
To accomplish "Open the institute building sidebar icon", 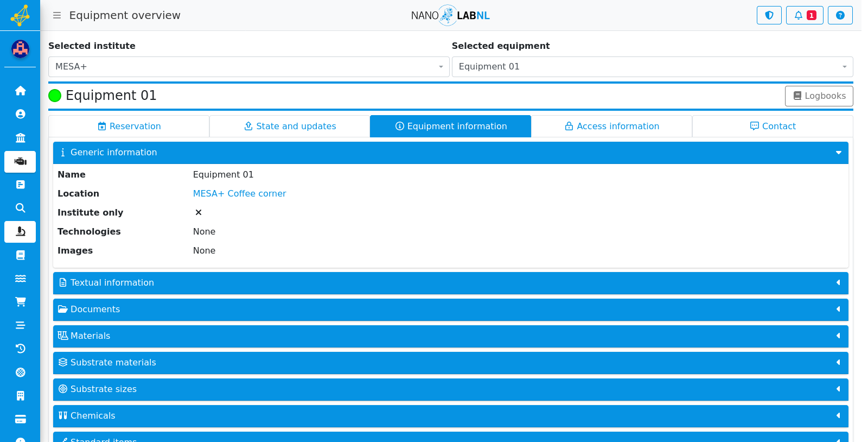I will [20, 138].
